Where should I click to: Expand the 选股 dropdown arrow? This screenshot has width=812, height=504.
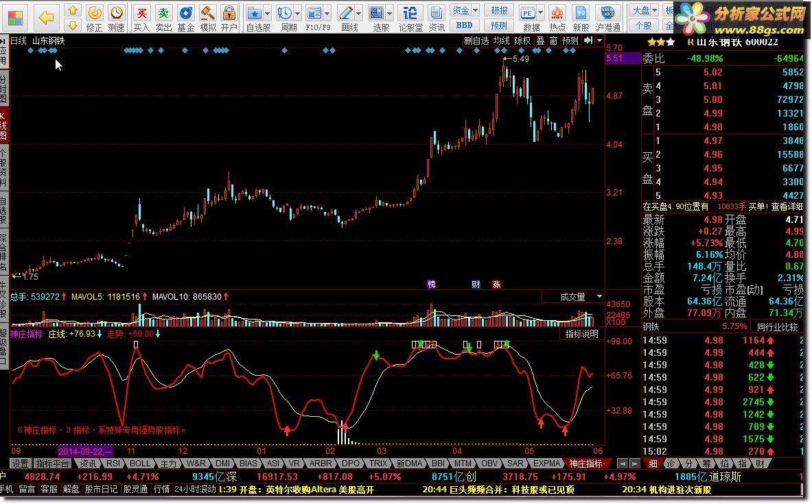390,13
